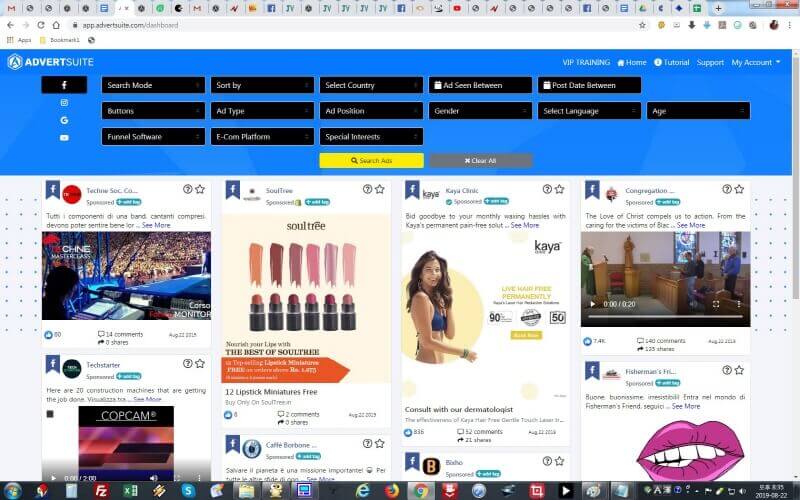Open the Ad Type dropdown

(x=262, y=111)
